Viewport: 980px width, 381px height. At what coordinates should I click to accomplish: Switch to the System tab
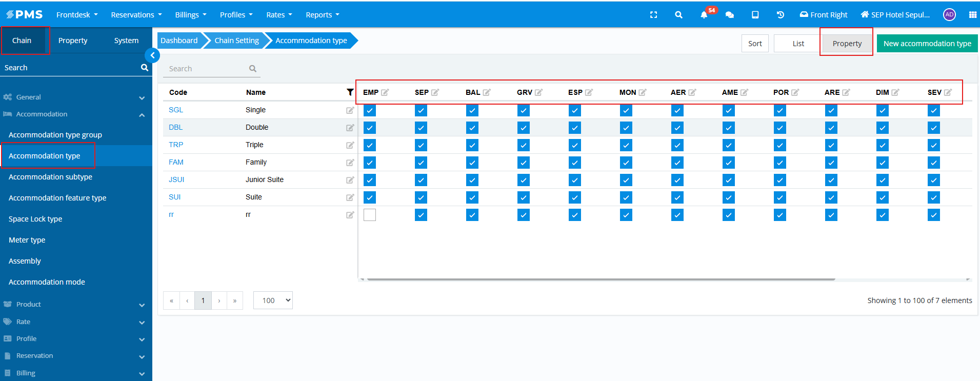[126, 41]
